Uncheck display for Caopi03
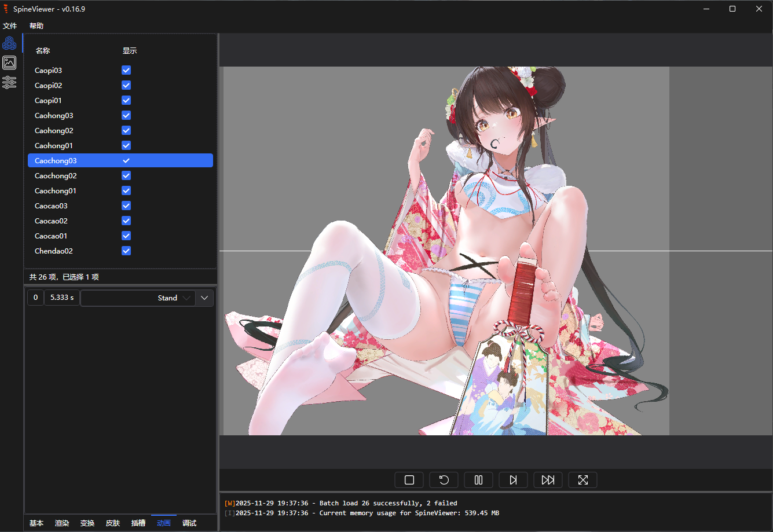Viewport: 773px width, 532px height. 126,70
